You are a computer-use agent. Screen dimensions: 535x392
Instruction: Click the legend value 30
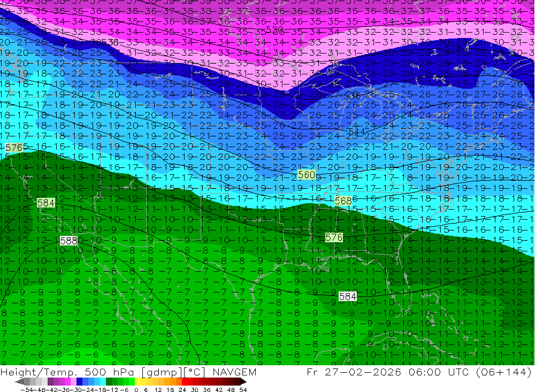click(195, 390)
